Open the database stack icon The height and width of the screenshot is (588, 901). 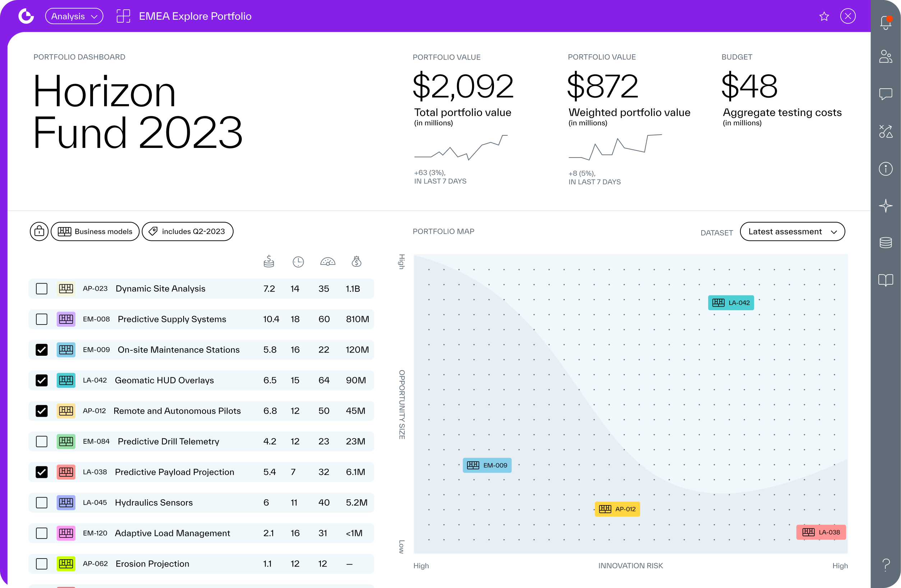pos(885,243)
